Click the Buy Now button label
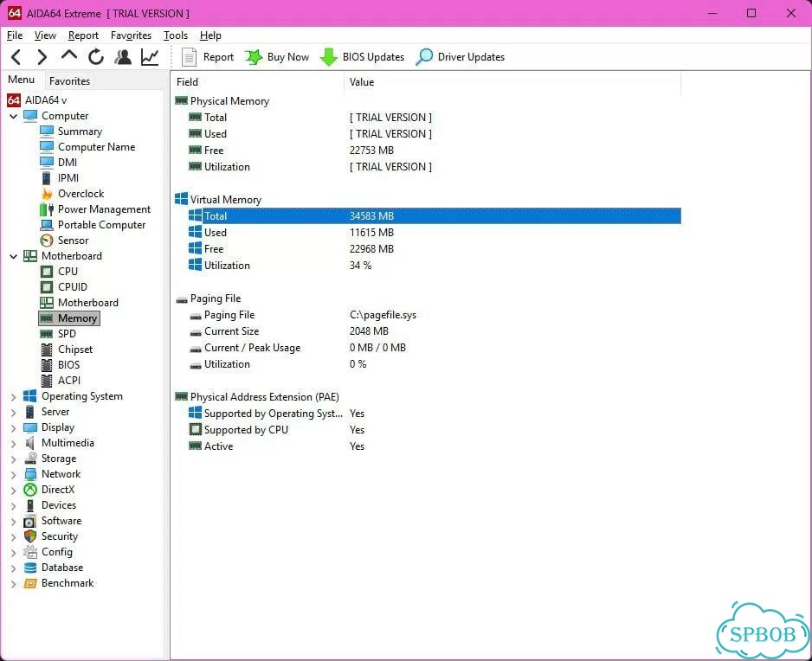This screenshot has width=812, height=661. tap(288, 57)
